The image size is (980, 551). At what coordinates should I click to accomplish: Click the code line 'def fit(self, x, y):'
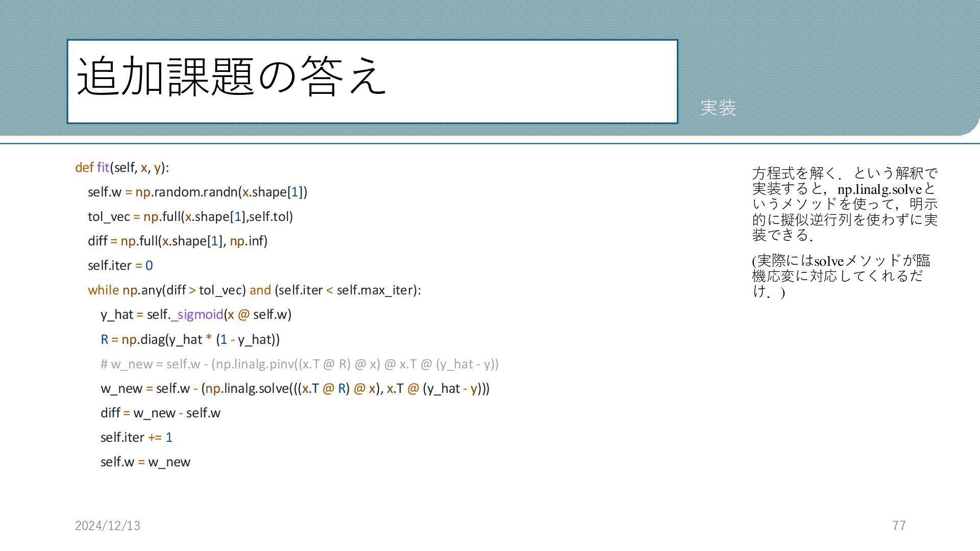click(122, 167)
